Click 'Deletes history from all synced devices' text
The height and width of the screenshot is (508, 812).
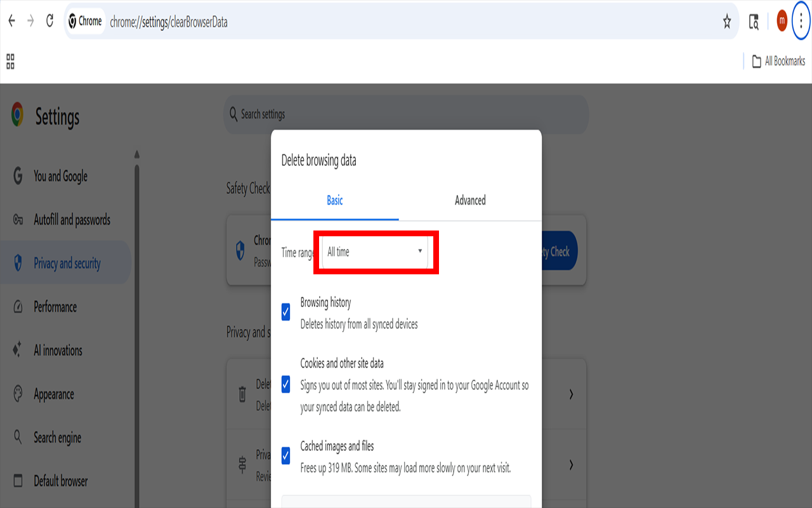tap(359, 324)
